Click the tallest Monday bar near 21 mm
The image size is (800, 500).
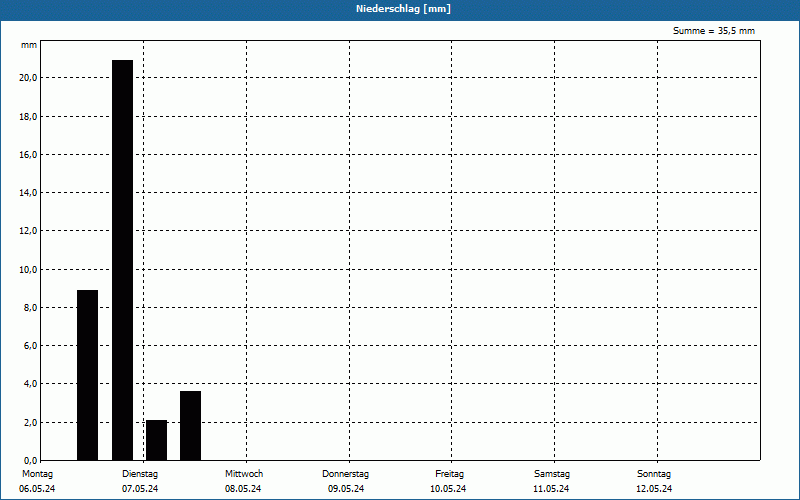pyautogui.click(x=122, y=260)
